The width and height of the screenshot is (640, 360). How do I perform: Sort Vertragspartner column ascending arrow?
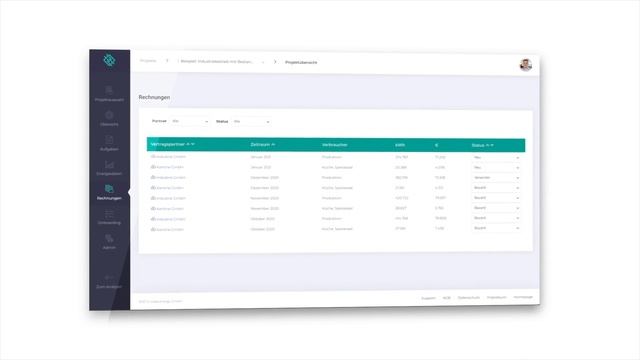tap(188, 144)
